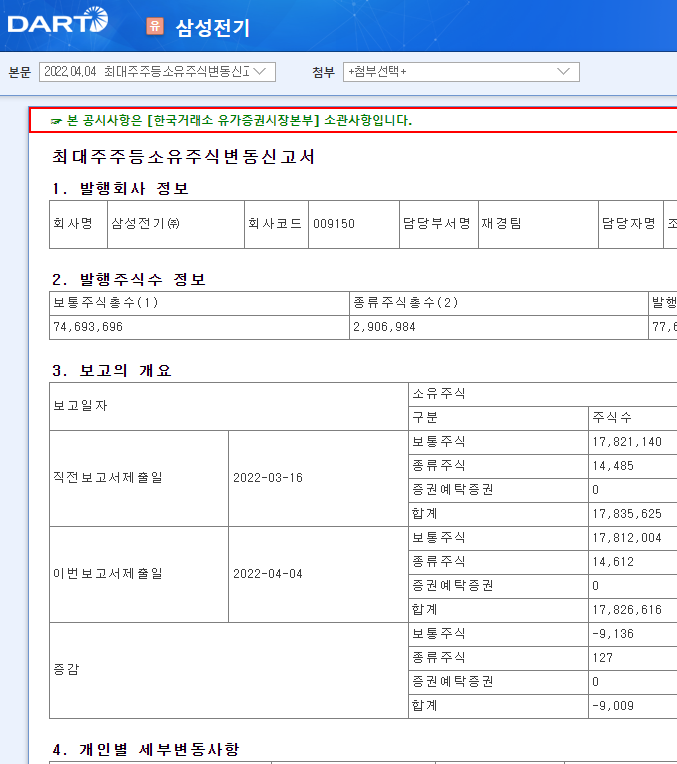
Task: Open the 첨부 attachment dropdown
Action: [x=461, y=72]
